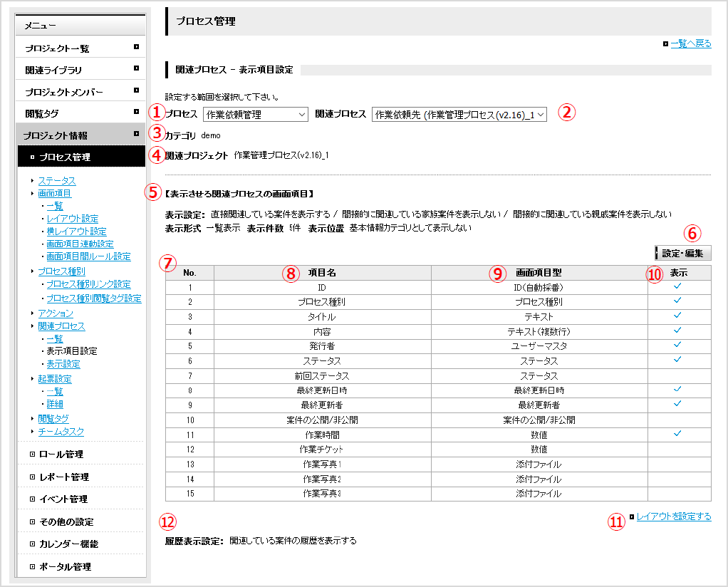Open the プロセス dropdown showing 作業依頼管理

coord(255,114)
